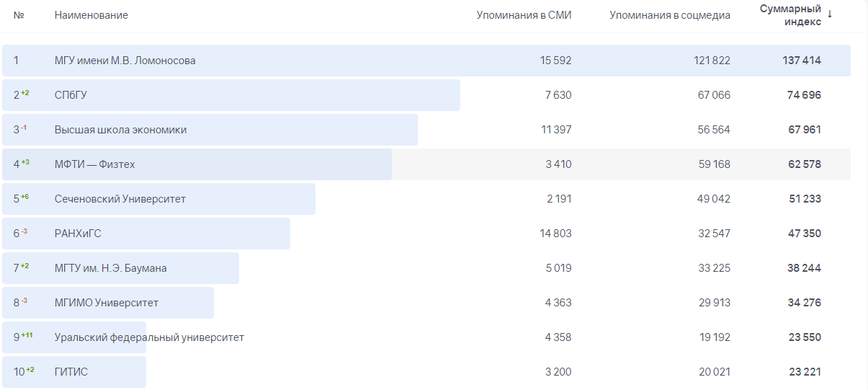Image resolution: width=868 pixels, height=390 pixels.
Task: Open Сеченовский Университет entry
Action: click(x=120, y=199)
